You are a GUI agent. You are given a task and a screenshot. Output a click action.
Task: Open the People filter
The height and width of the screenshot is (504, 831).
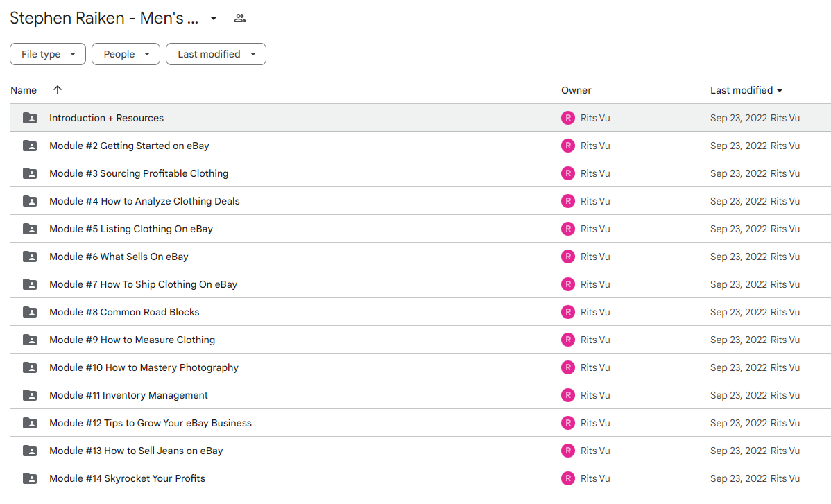(x=126, y=54)
